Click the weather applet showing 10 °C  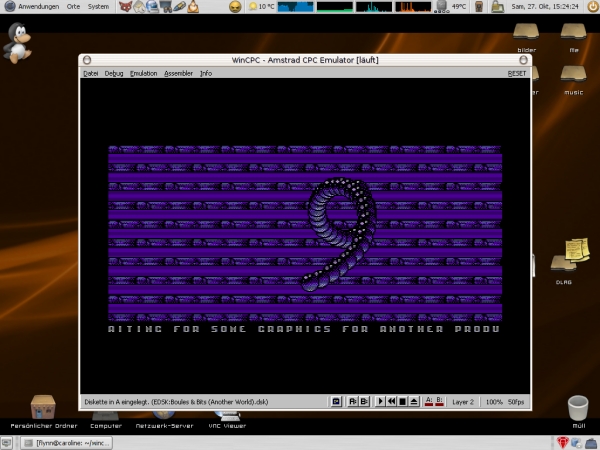pyautogui.click(x=261, y=7)
